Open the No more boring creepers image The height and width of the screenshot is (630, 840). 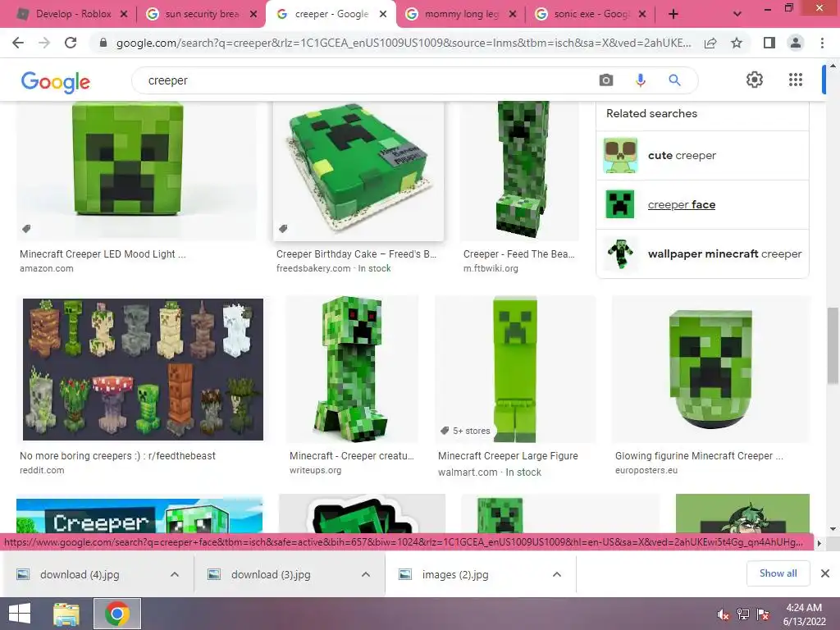tap(143, 370)
